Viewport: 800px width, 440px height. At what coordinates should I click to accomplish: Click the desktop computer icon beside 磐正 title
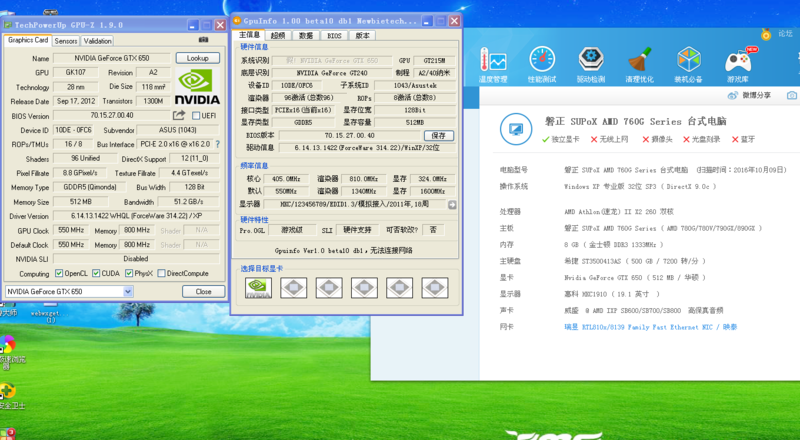coord(516,129)
